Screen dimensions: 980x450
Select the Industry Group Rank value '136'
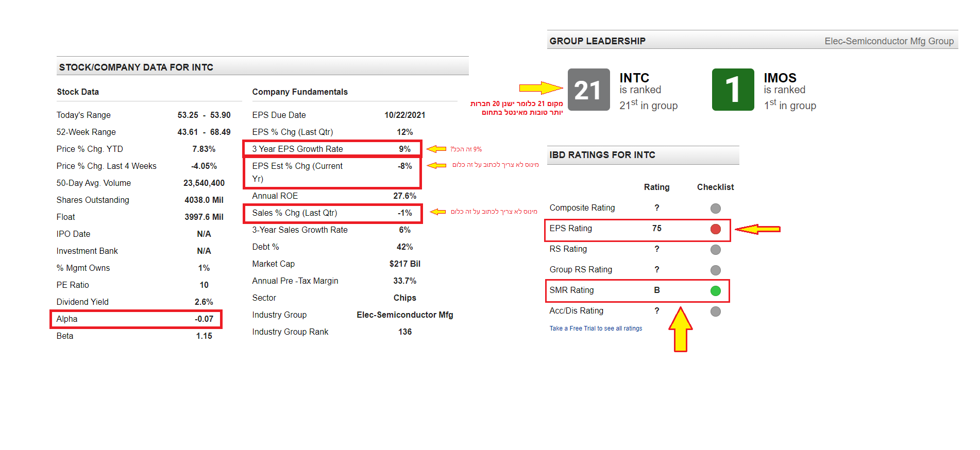pyautogui.click(x=405, y=332)
